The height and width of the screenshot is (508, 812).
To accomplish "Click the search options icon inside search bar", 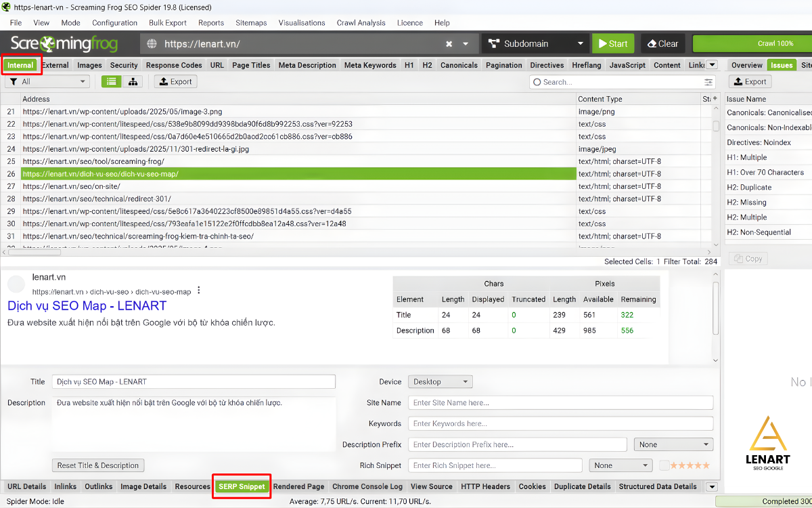I will tap(708, 81).
